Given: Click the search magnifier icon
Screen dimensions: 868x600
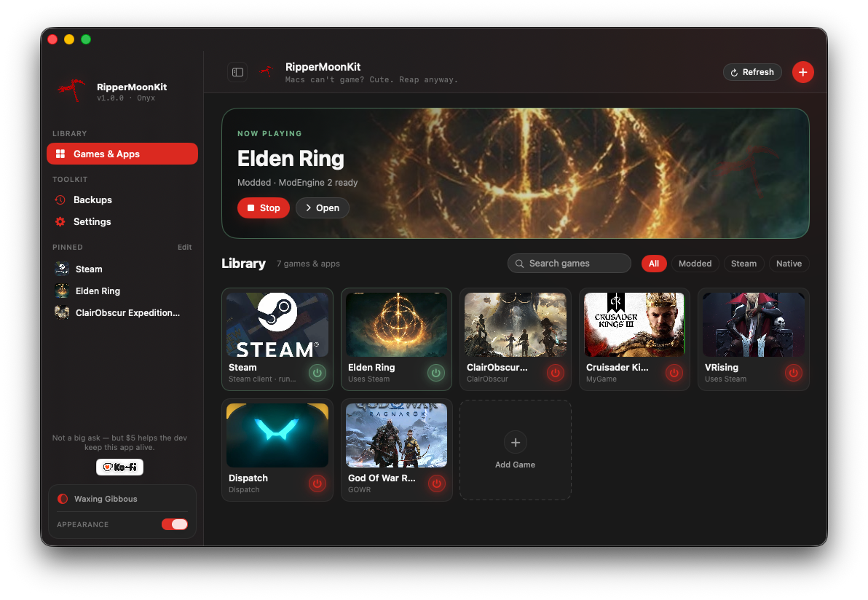Looking at the screenshot, I should [x=519, y=264].
